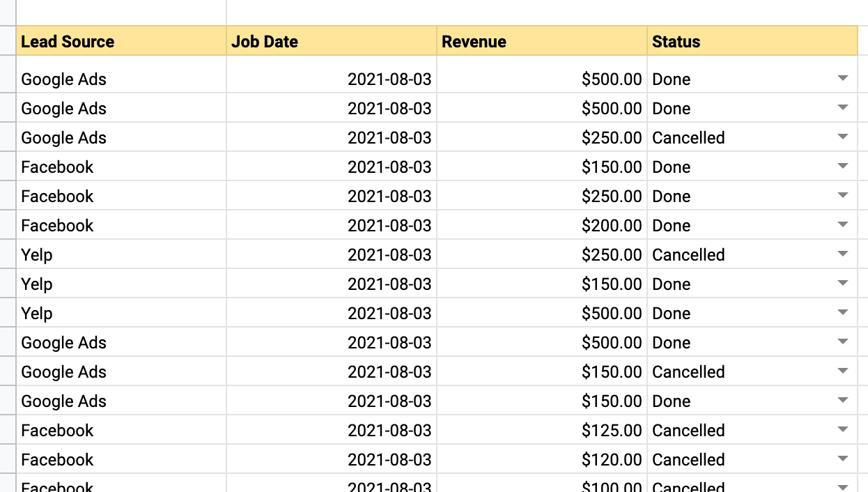
Task: Click the $125.00 revenue cell
Action: 542,430
